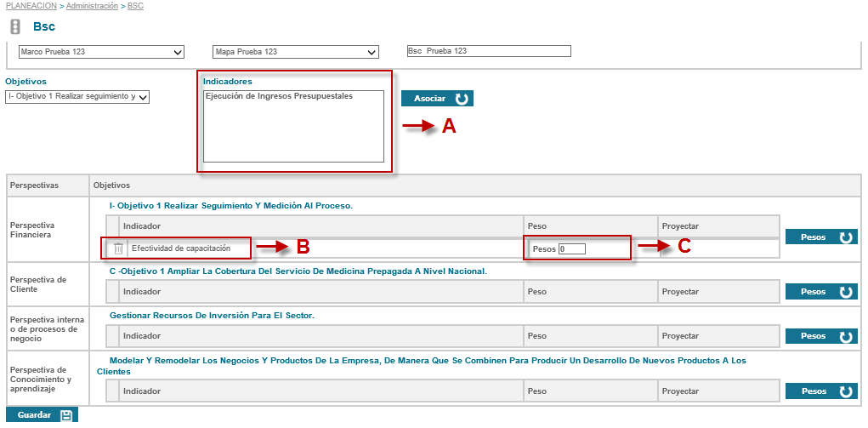
Task: Click the floppy disk icon on Guardar
Action: [x=66, y=415]
